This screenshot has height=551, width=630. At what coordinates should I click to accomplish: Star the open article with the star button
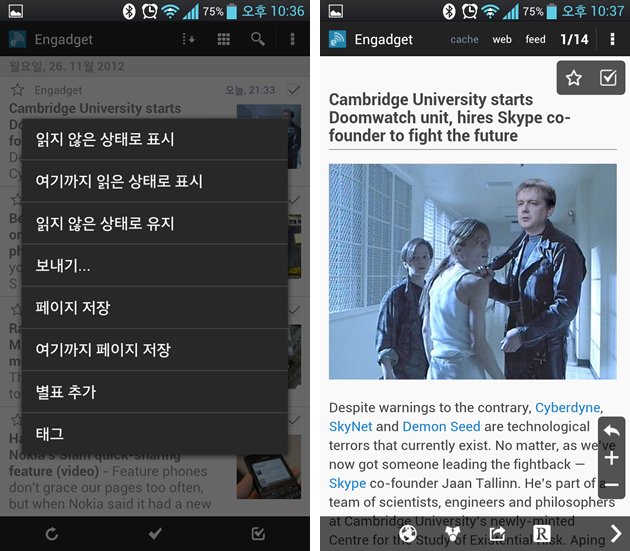[x=574, y=78]
